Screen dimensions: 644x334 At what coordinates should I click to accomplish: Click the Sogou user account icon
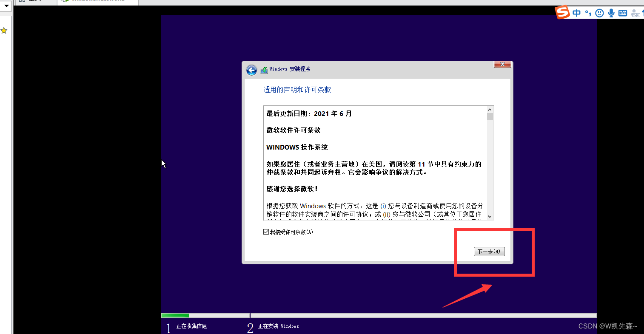[635, 13]
